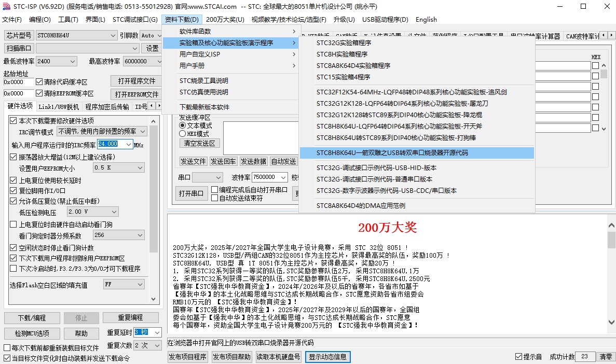Choose STC8A8K64D4的DMA应用范例 entry
Screen dimensions: 616x364
click(417, 205)
